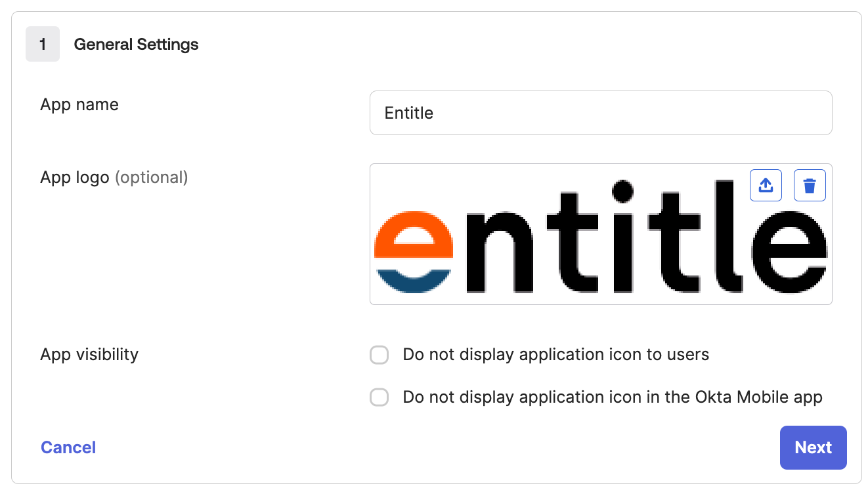
Task: Select the Entitle logo preview image
Action: click(601, 234)
